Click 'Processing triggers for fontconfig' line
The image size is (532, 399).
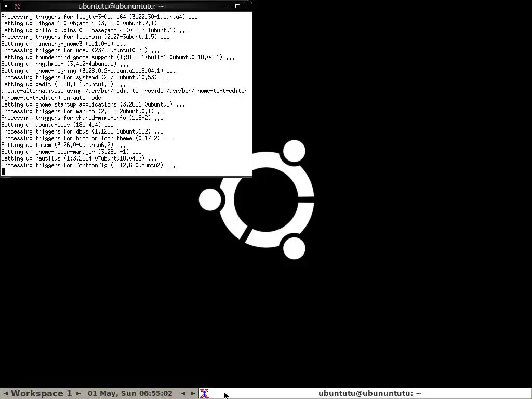(88, 165)
